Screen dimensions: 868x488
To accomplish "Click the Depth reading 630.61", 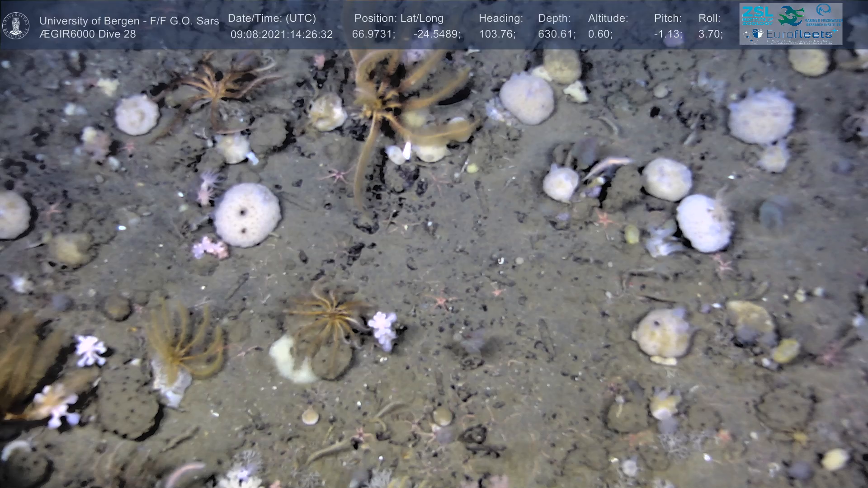I will 557,34.
